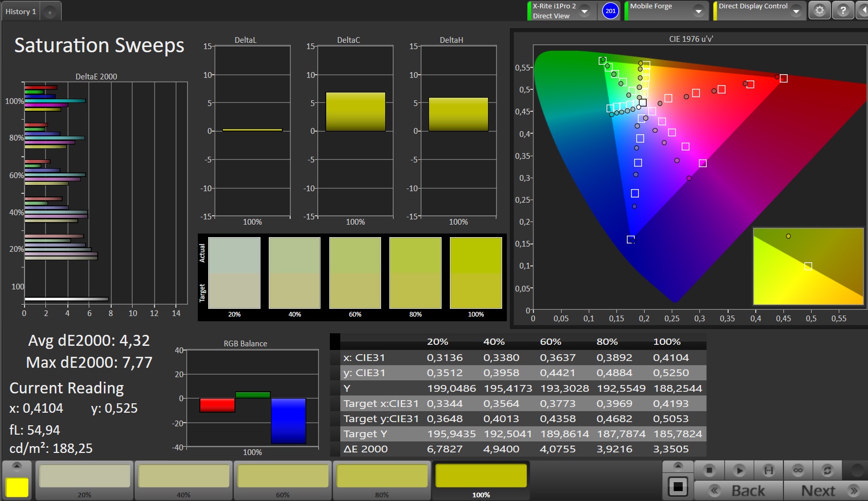Click the large black square stop button

pyautogui.click(x=678, y=487)
